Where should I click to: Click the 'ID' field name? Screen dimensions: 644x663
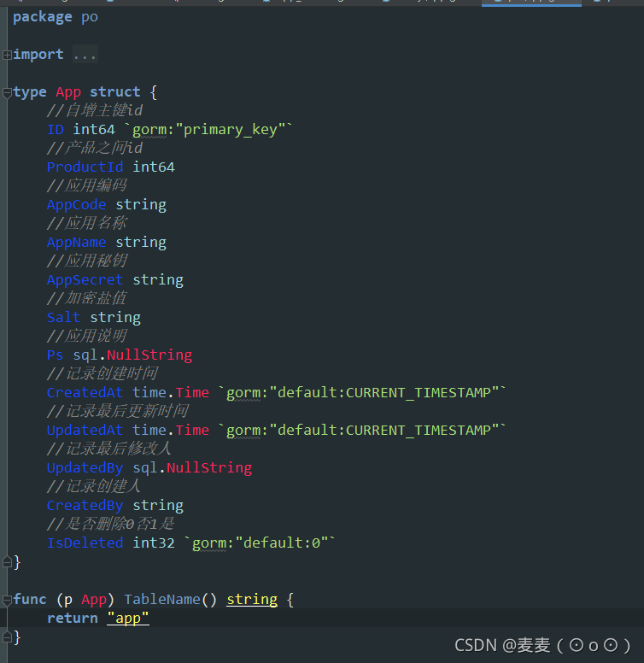[56, 129]
